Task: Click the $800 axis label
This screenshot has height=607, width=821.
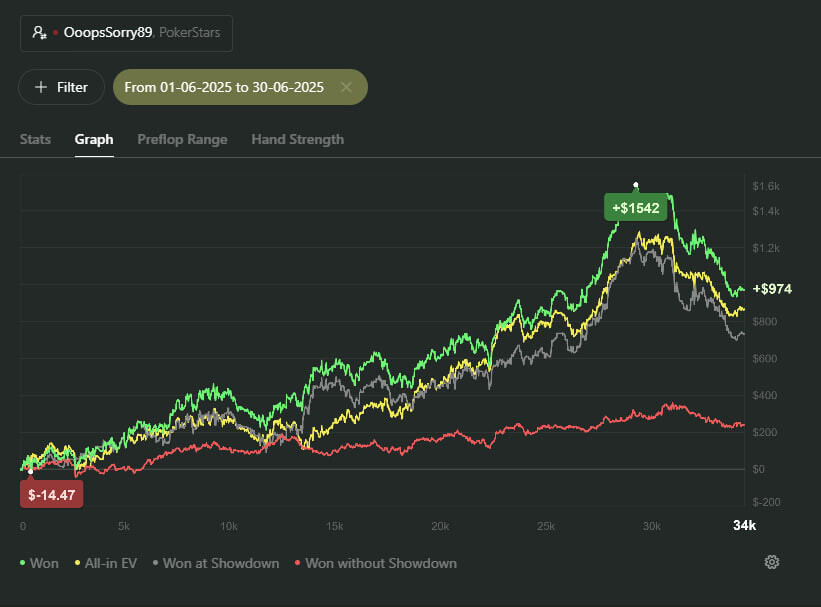Action: tap(764, 322)
